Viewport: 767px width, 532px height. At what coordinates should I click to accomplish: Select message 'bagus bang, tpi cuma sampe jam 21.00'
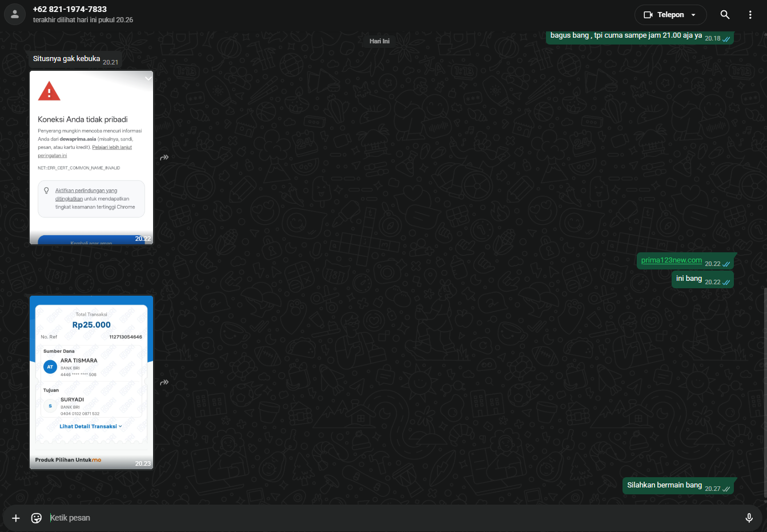640,36
